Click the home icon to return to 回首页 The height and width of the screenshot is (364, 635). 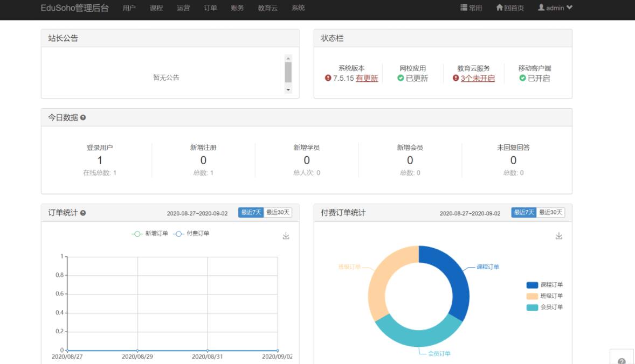click(498, 8)
